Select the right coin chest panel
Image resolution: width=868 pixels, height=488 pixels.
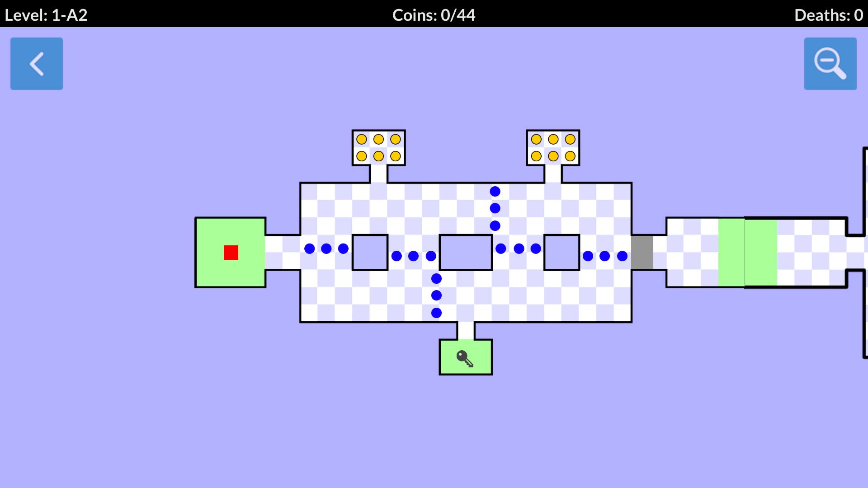click(552, 148)
